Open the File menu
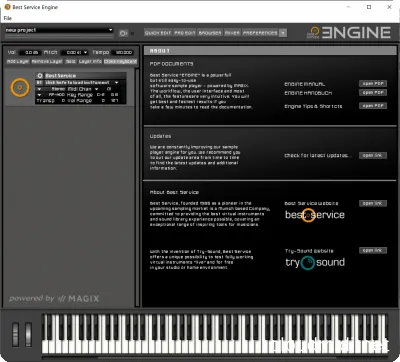This screenshot has height=362, width=400. click(8, 18)
